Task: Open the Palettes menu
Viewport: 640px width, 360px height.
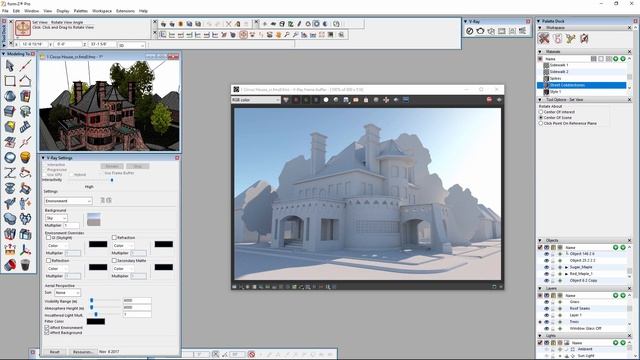Action: (x=80, y=11)
